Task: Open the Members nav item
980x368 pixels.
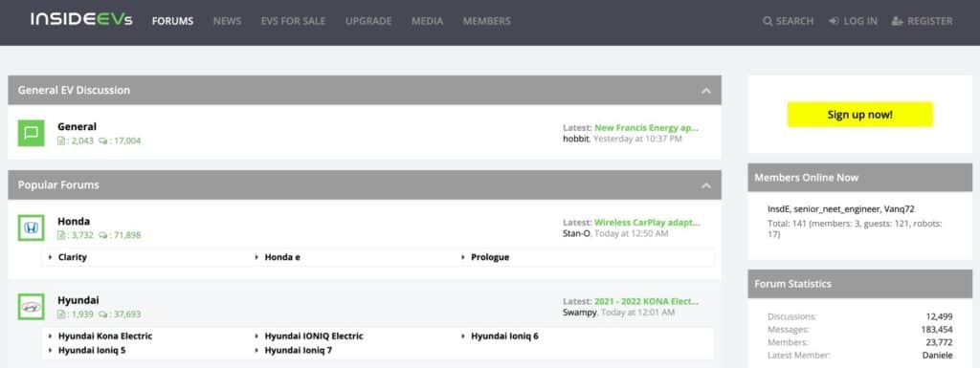Action: coord(487,21)
